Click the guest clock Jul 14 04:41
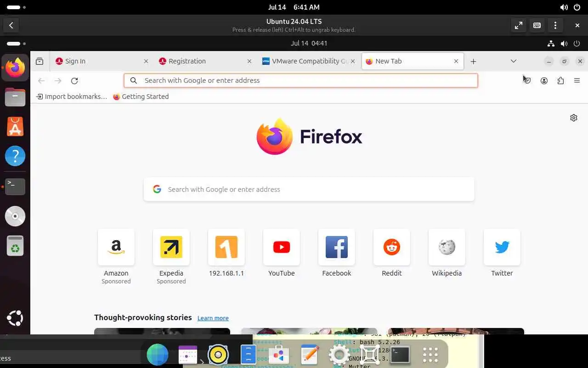Viewport: 588px width, 368px height. click(x=309, y=43)
